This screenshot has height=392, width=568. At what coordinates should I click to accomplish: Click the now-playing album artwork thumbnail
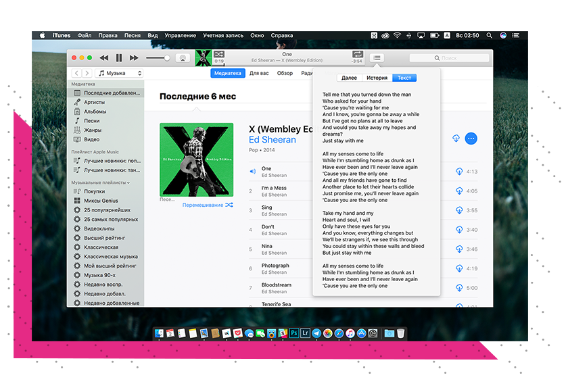(x=204, y=58)
